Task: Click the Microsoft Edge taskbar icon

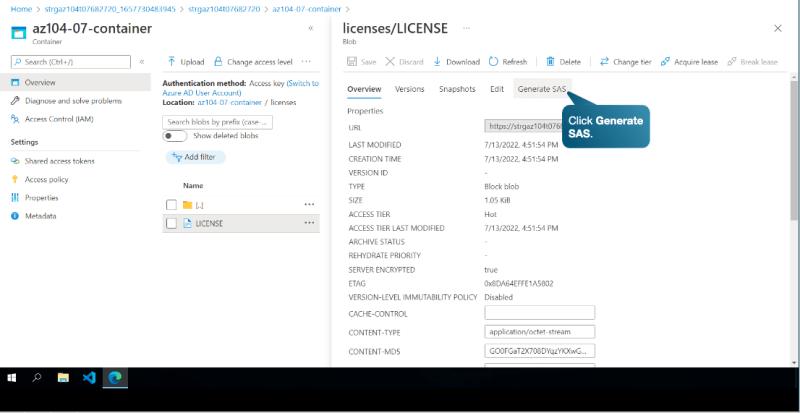Action: [115, 378]
